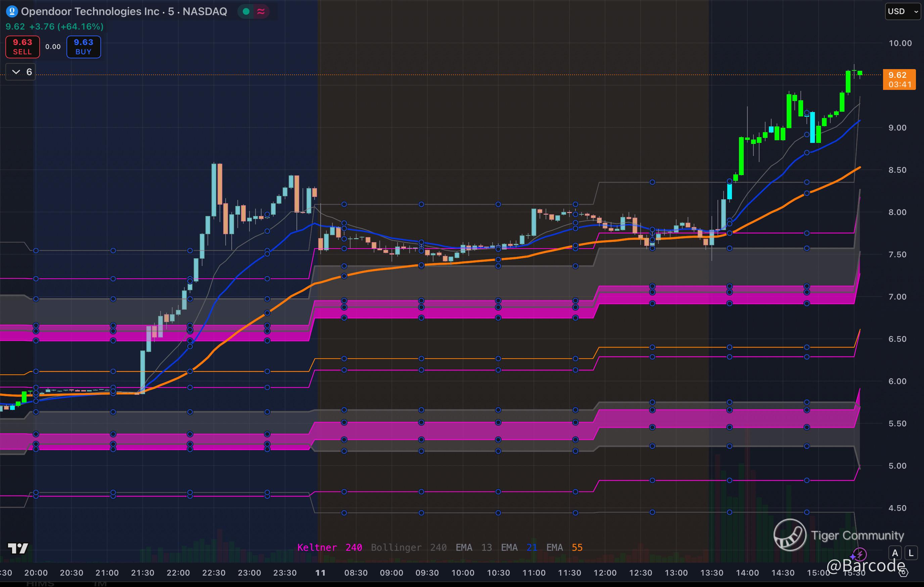Click the Opendoor symbol logo icon

pyautogui.click(x=12, y=11)
